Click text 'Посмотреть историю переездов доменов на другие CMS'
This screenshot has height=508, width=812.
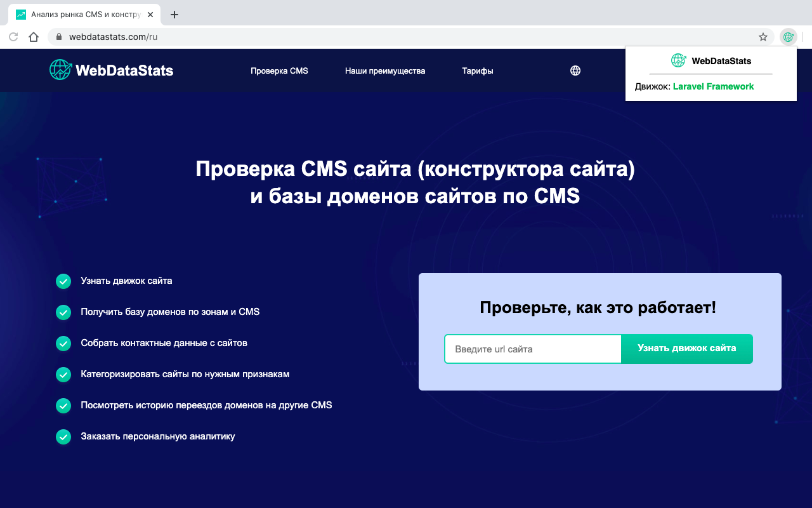pyautogui.click(x=206, y=405)
